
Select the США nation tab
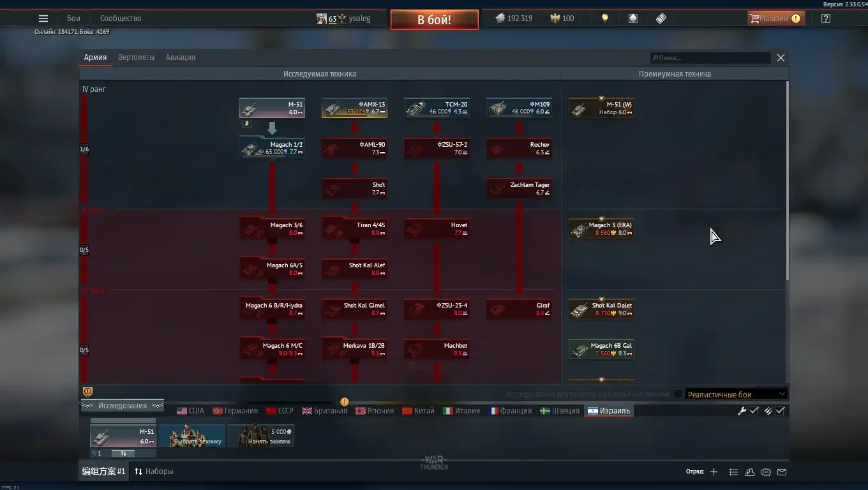[191, 411]
